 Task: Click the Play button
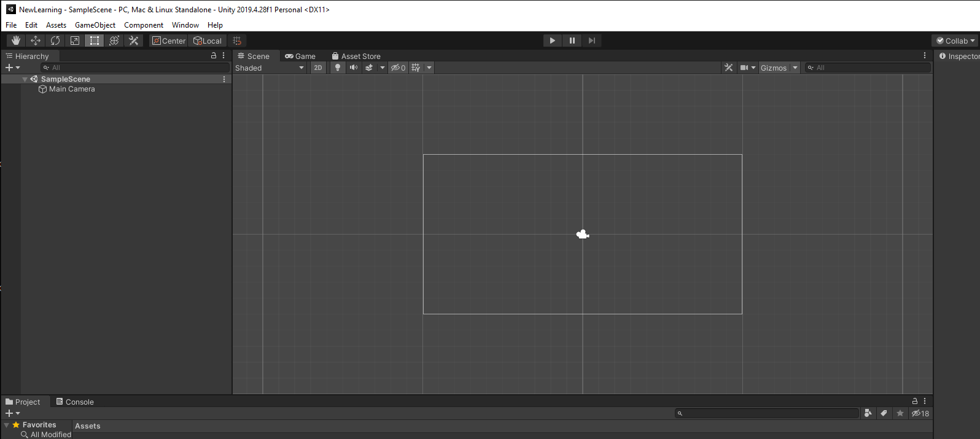click(x=553, y=41)
